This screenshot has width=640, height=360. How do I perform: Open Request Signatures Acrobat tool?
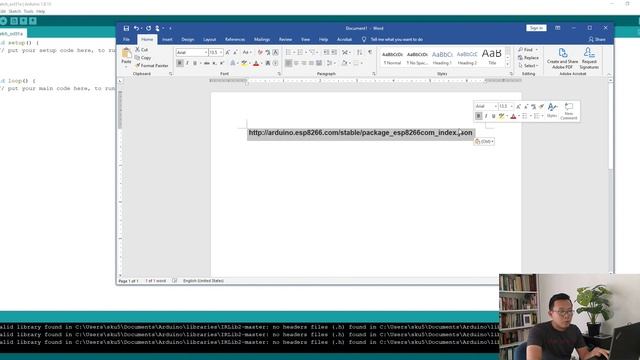click(x=589, y=58)
